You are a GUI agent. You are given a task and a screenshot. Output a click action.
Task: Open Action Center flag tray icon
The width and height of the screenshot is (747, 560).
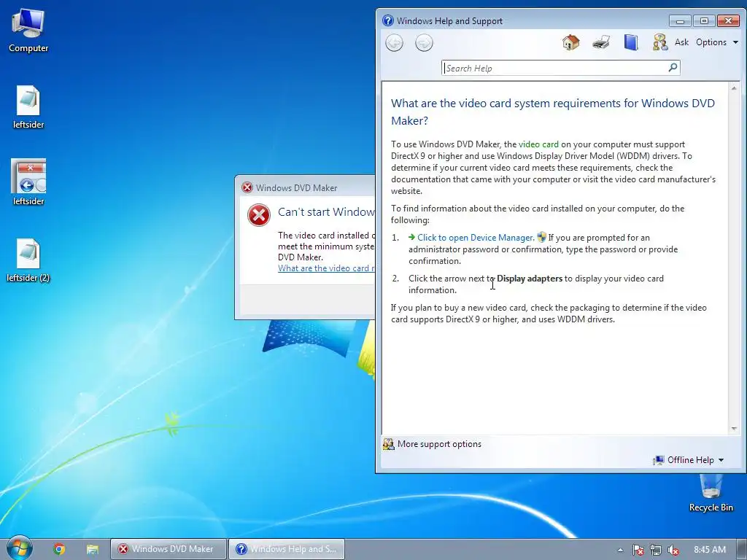638,550
